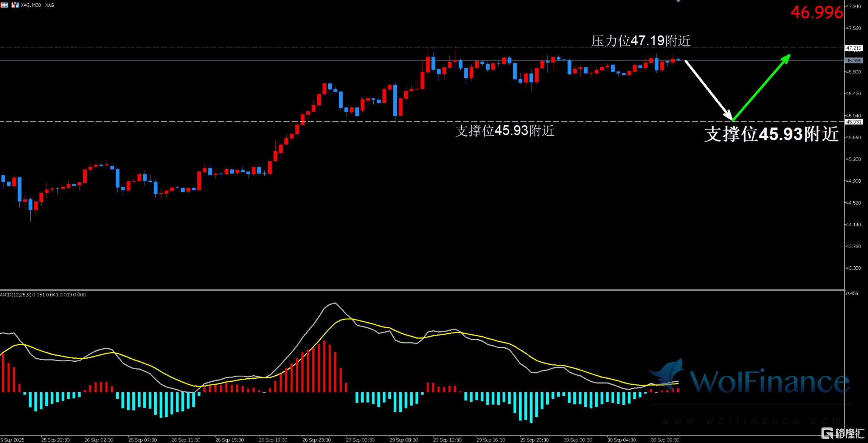Click the 29 Sep 08:30 time axis label

[x=404, y=440]
